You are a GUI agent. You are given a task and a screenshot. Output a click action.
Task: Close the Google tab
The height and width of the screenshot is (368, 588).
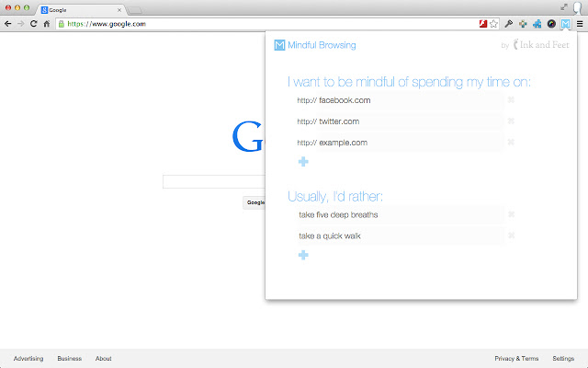tap(119, 10)
